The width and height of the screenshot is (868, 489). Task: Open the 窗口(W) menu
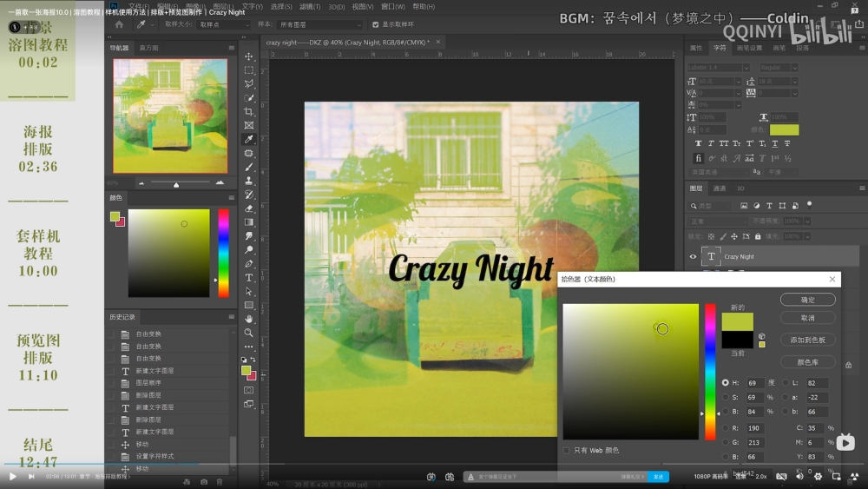(x=392, y=7)
